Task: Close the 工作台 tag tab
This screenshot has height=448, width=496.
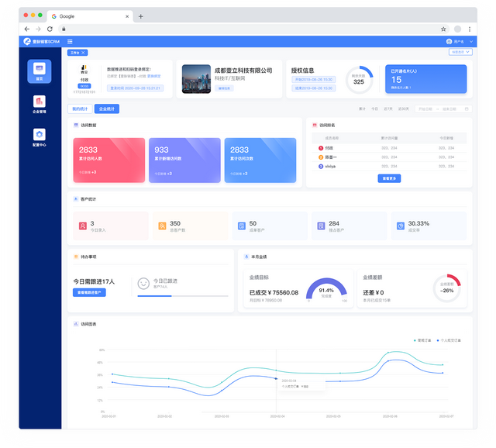Action: [x=83, y=53]
